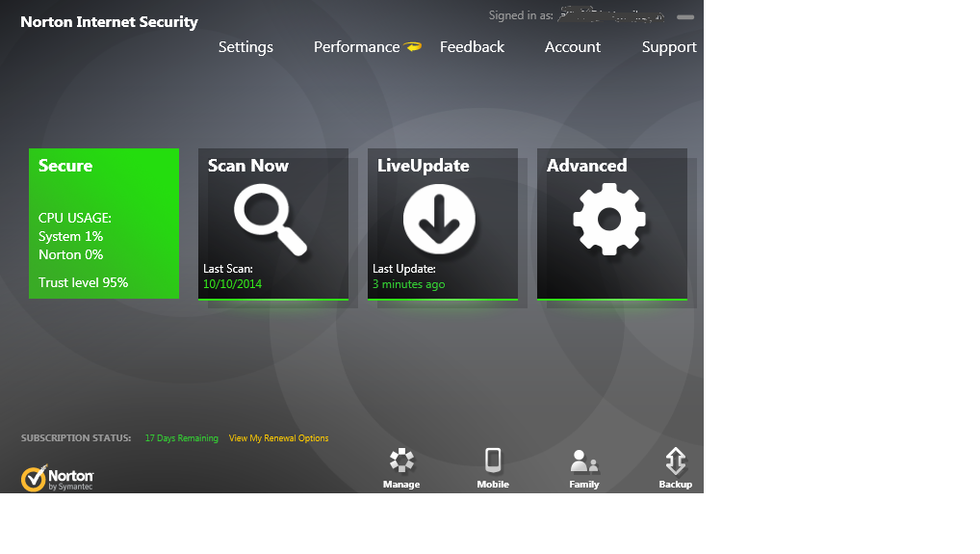Click the Scan Now magnifying glass icon

pos(271,220)
